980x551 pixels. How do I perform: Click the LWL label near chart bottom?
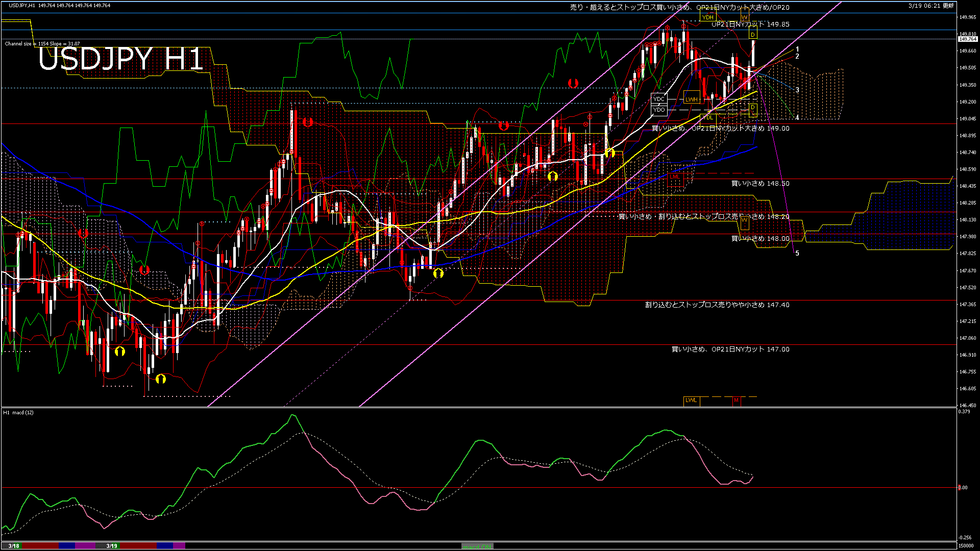tap(691, 400)
